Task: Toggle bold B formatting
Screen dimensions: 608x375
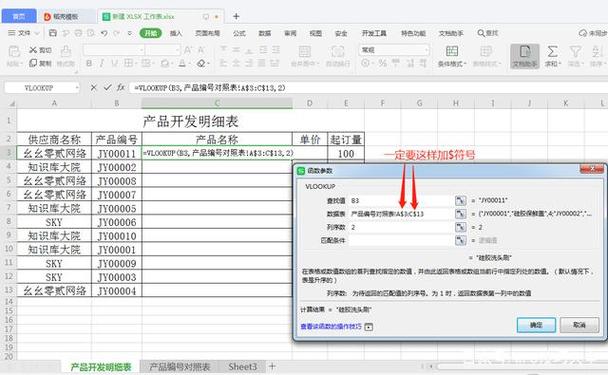Action: pos(89,63)
